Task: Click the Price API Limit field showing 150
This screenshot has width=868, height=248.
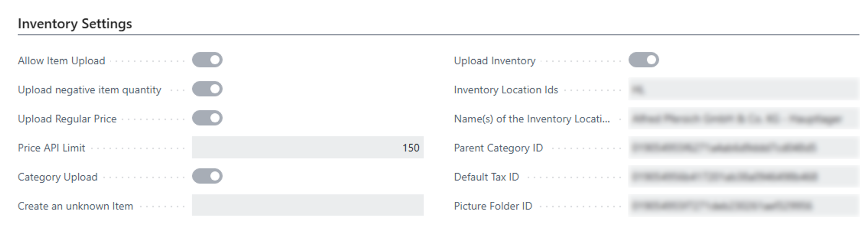Action: coord(308,147)
